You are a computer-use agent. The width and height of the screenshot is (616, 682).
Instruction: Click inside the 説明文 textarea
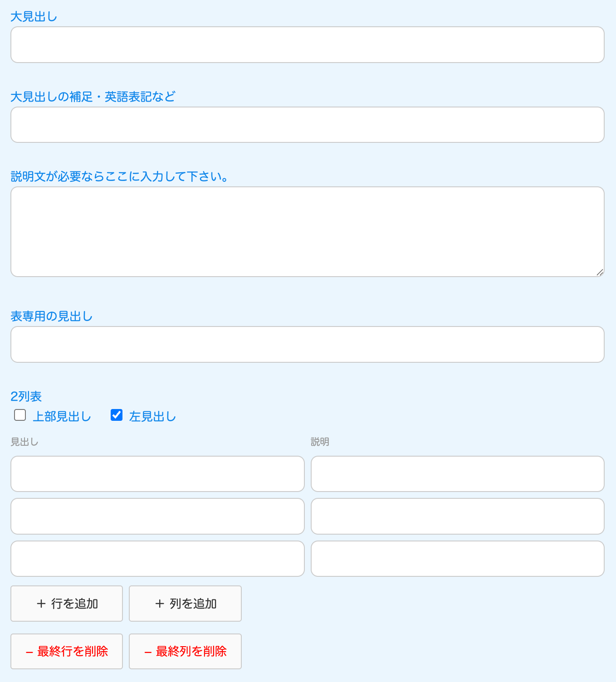(307, 231)
